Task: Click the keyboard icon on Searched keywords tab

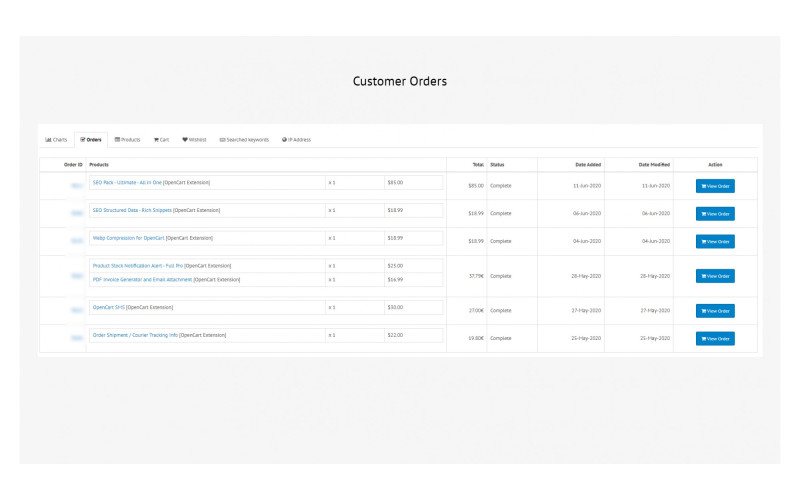Action: (222, 140)
